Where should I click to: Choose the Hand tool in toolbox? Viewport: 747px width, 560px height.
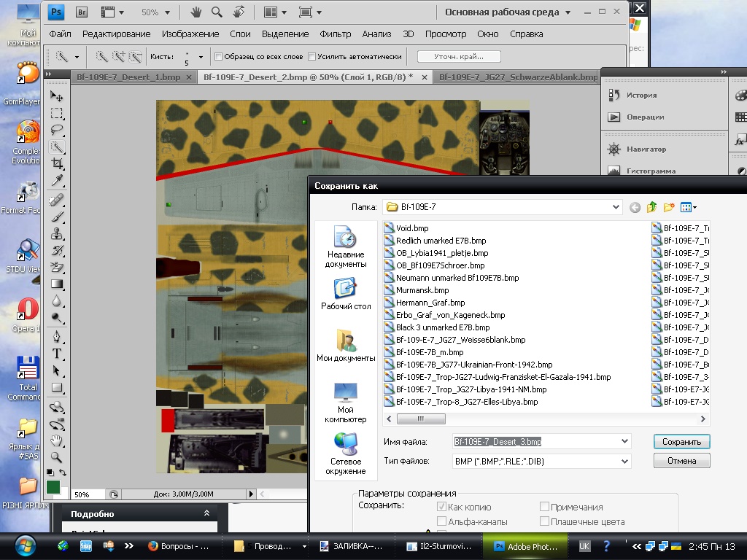pos(57,441)
